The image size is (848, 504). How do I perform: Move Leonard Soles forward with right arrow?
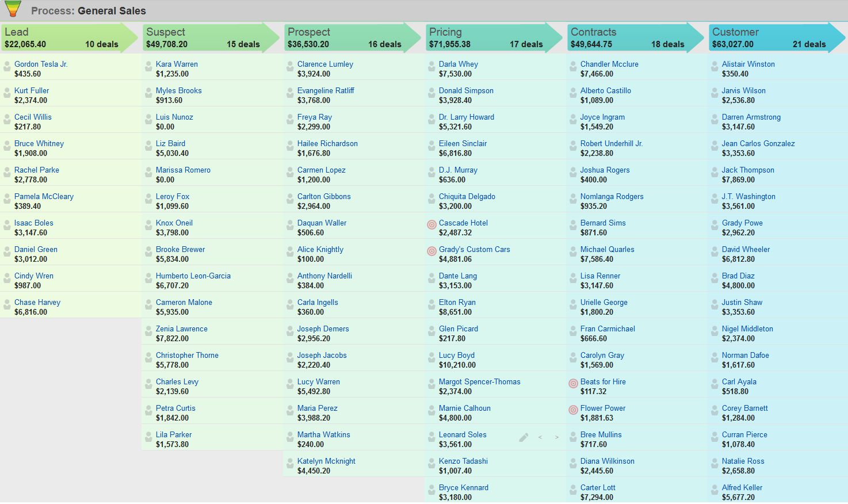click(x=557, y=438)
